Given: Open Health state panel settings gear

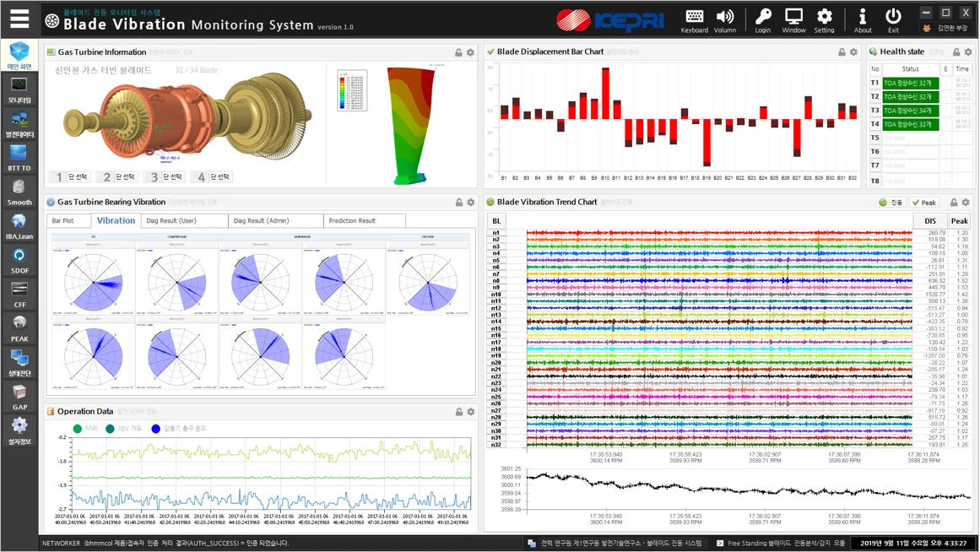Looking at the screenshot, I should tap(968, 51).
